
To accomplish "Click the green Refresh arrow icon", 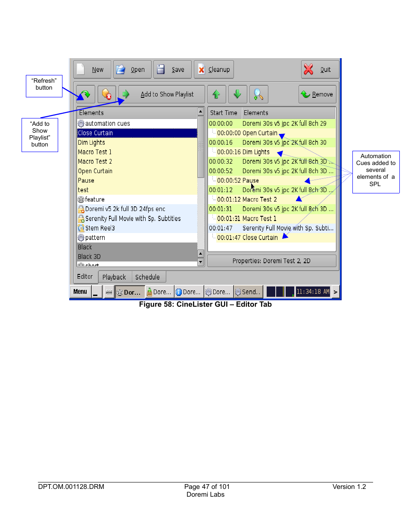I will [x=85, y=94].
